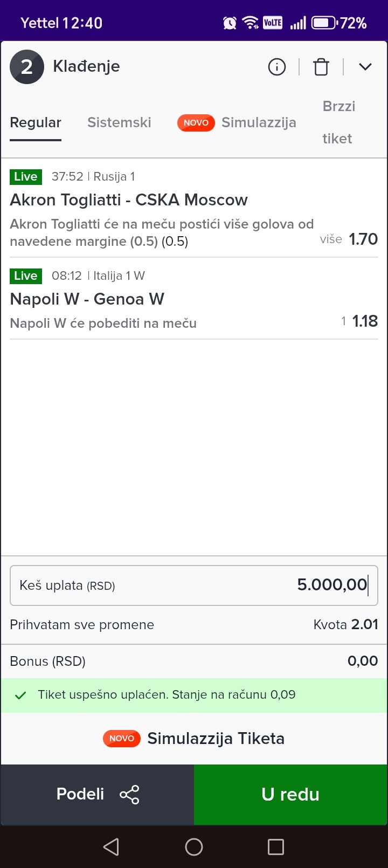Viewport: 388px width, 868px height.
Task: Tap the info circle icon
Action: [277, 67]
